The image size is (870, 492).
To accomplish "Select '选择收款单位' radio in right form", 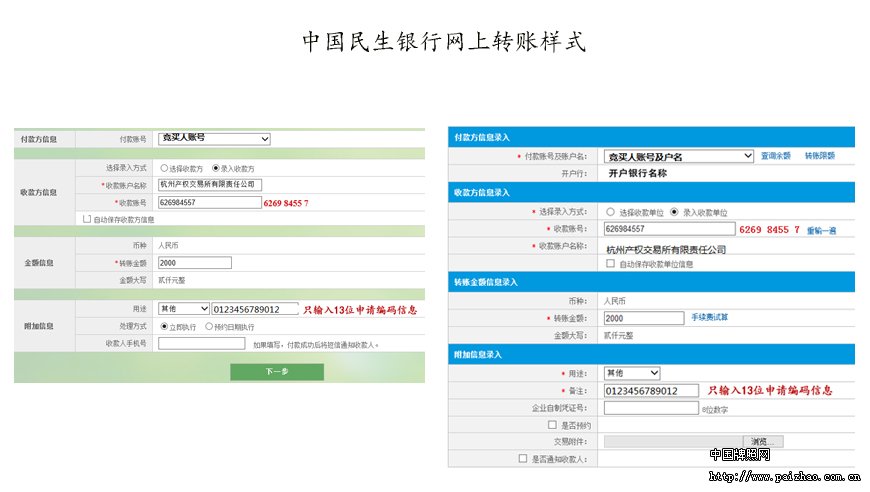I will pyautogui.click(x=610, y=212).
